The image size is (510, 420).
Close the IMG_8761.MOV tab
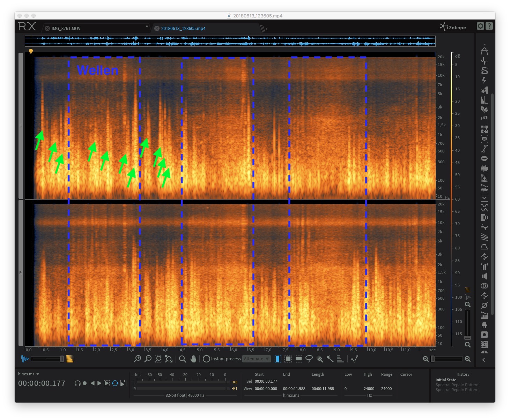pyautogui.click(x=47, y=29)
